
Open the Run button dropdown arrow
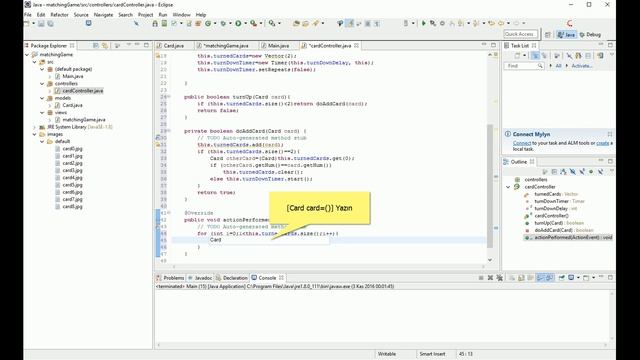245,24
